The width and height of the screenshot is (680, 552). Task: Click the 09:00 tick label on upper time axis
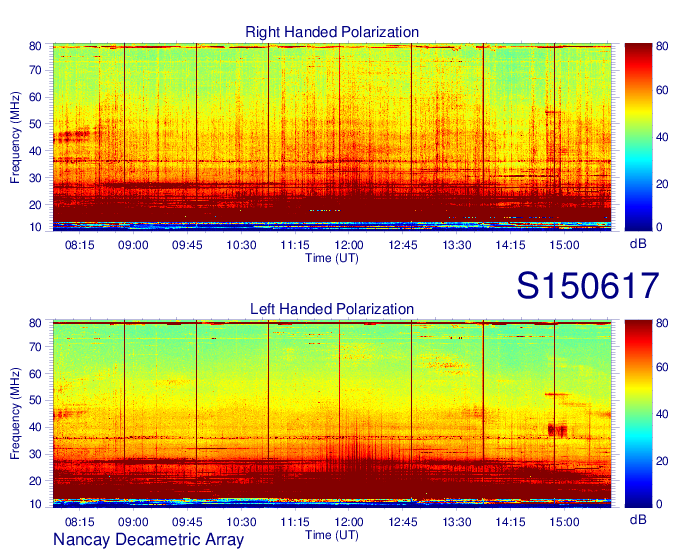pyautogui.click(x=133, y=245)
